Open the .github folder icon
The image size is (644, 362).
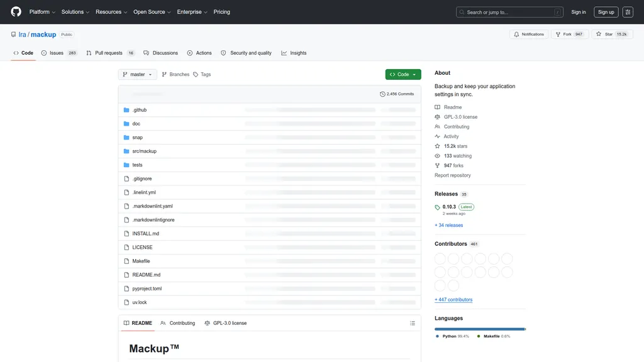[126, 110]
